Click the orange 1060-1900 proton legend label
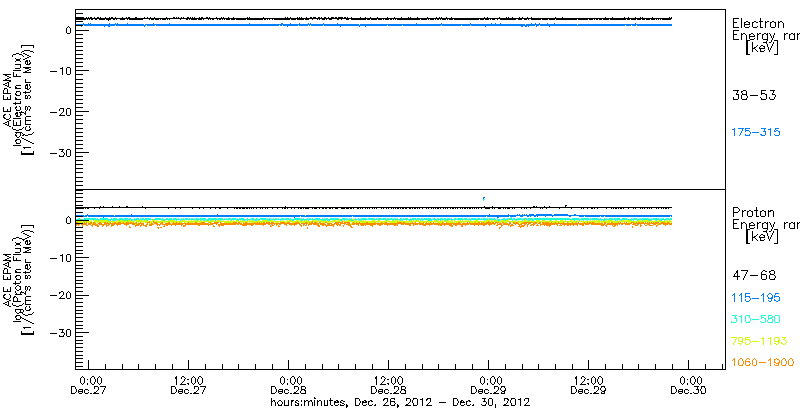800x410 pixels. (x=763, y=363)
